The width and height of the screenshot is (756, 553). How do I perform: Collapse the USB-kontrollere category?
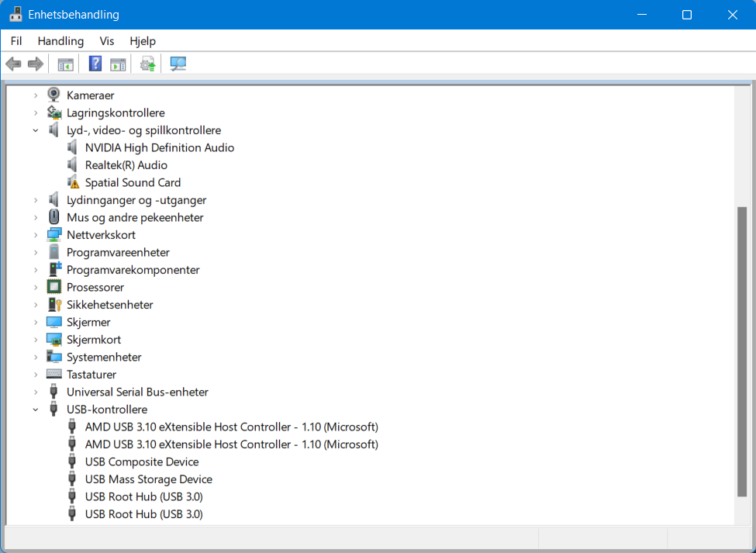(35, 409)
